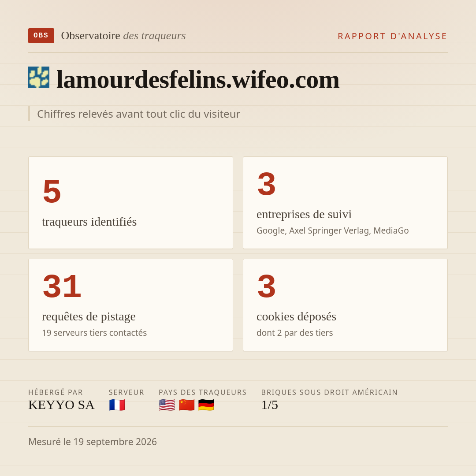Click '19 serveurs tiers contactés' text
476x476 pixels.
[x=94, y=333]
